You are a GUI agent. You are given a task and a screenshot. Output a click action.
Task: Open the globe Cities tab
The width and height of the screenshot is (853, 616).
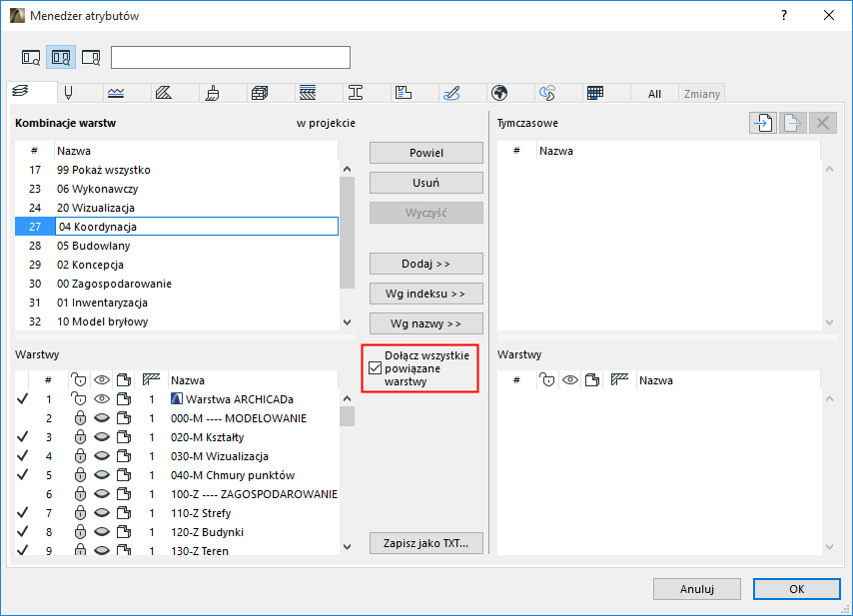click(x=499, y=93)
